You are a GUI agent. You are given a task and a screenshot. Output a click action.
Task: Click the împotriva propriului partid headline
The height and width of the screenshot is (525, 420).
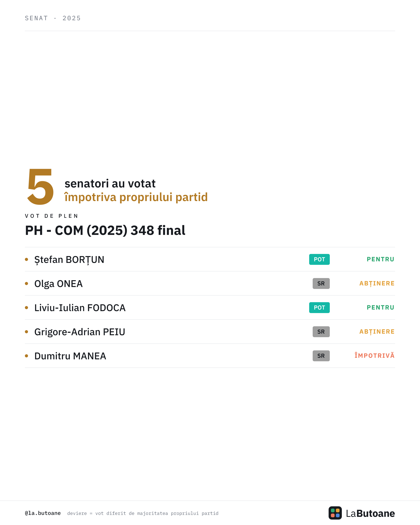coord(136,197)
